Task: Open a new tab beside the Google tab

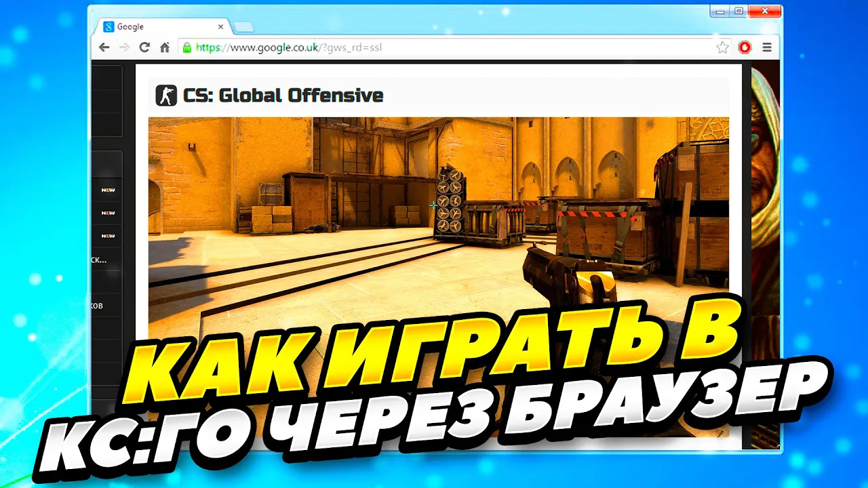Action: point(243,27)
